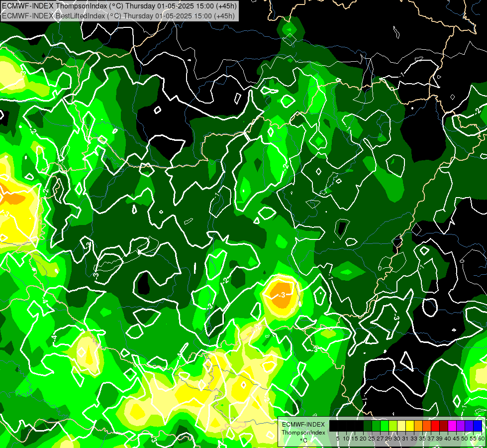Click legend scale value 50
The image size is (487, 448).
tap(465, 439)
